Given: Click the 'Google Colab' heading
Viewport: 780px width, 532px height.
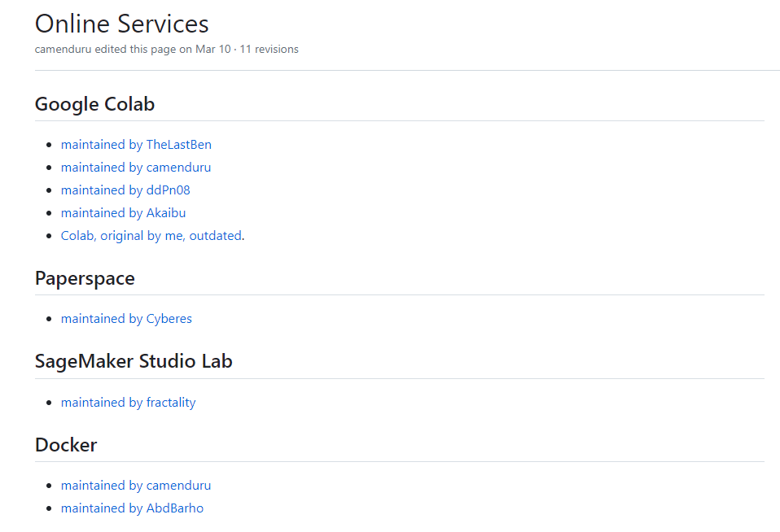Looking at the screenshot, I should coord(94,104).
